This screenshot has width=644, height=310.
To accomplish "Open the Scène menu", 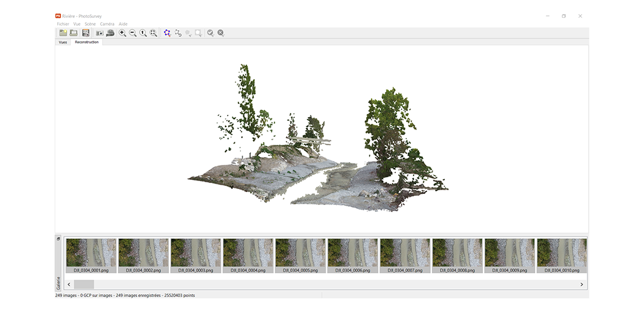I will pyautogui.click(x=90, y=24).
